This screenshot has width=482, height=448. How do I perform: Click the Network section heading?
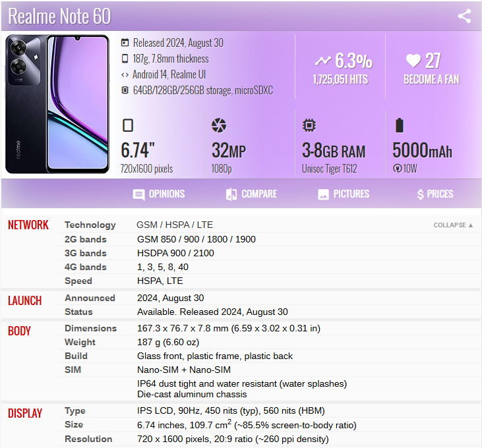point(28,225)
